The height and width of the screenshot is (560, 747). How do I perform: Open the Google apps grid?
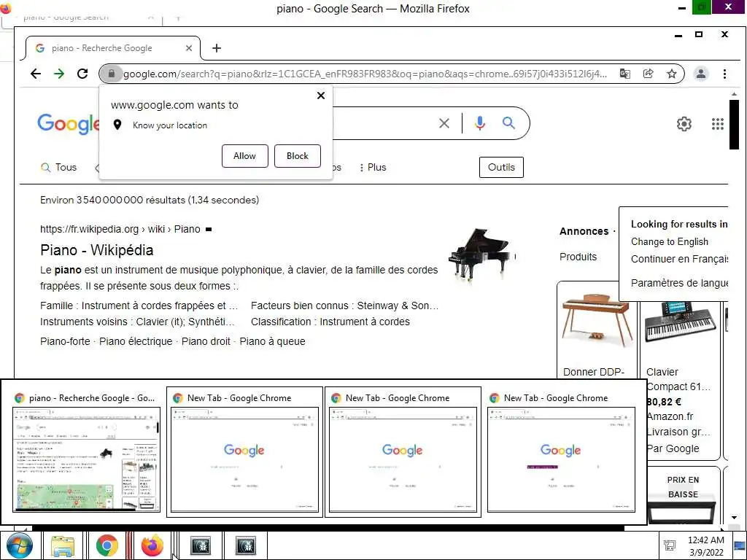[718, 124]
